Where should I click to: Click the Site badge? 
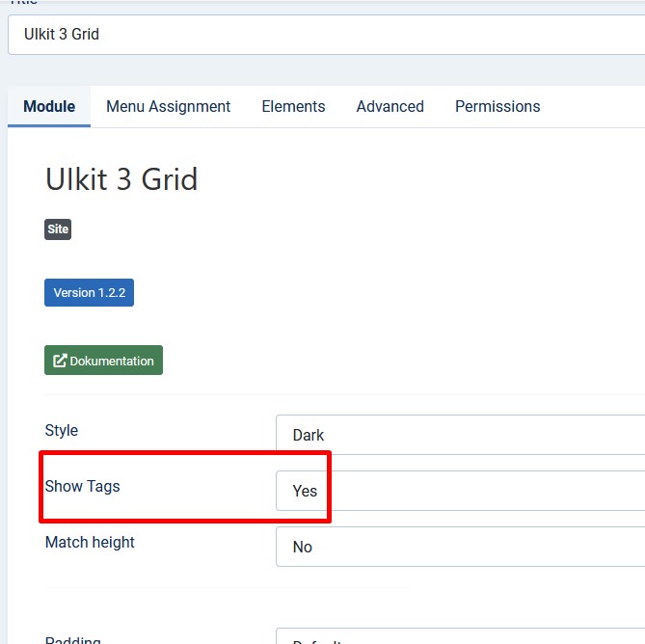[x=58, y=229]
